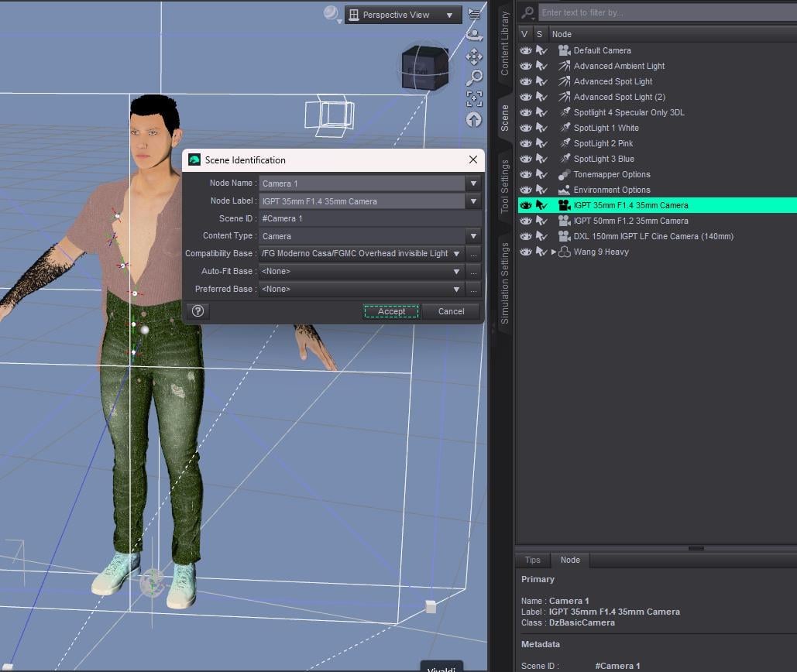Click the reset view arrow icon
The height and width of the screenshot is (672, 797).
pyautogui.click(x=474, y=120)
